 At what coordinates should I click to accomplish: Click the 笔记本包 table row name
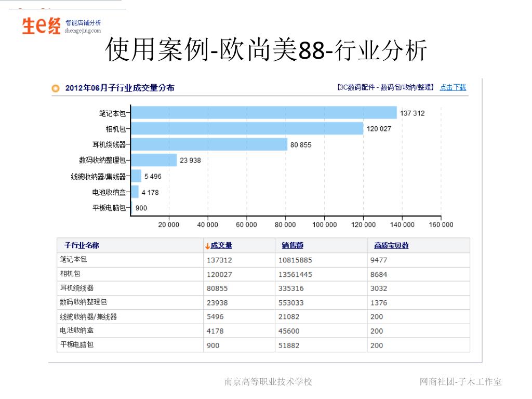[x=73, y=259]
